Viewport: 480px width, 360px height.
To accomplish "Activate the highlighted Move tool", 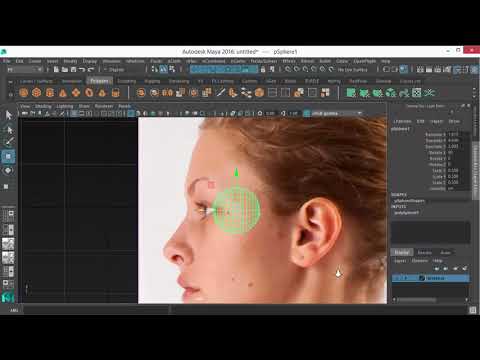I will point(8,156).
